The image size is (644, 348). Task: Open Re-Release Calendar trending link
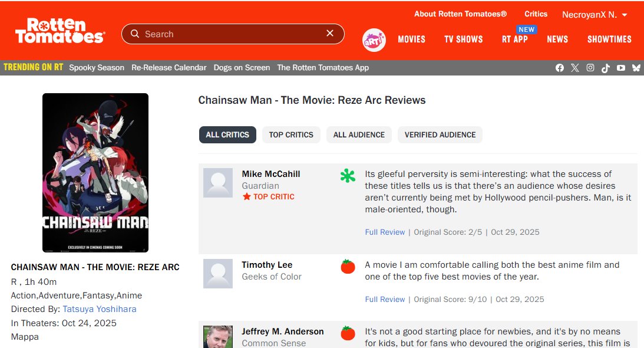pyautogui.click(x=169, y=67)
